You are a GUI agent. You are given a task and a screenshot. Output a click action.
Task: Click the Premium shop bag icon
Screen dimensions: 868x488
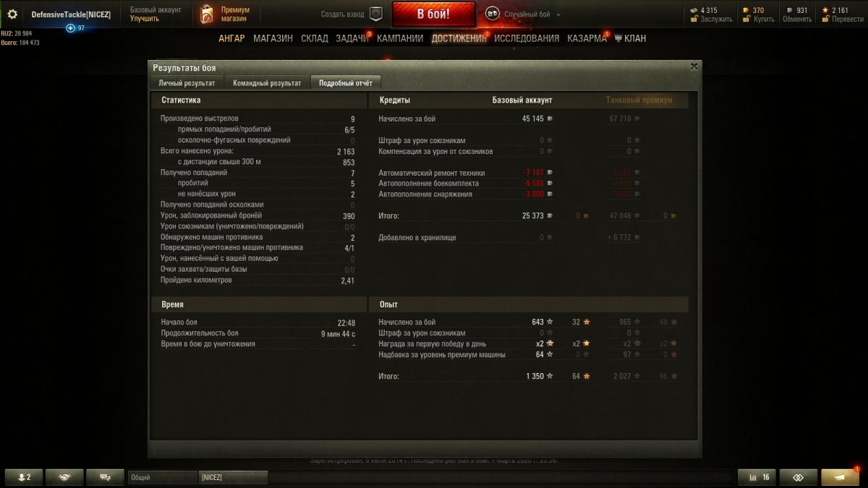click(x=207, y=14)
